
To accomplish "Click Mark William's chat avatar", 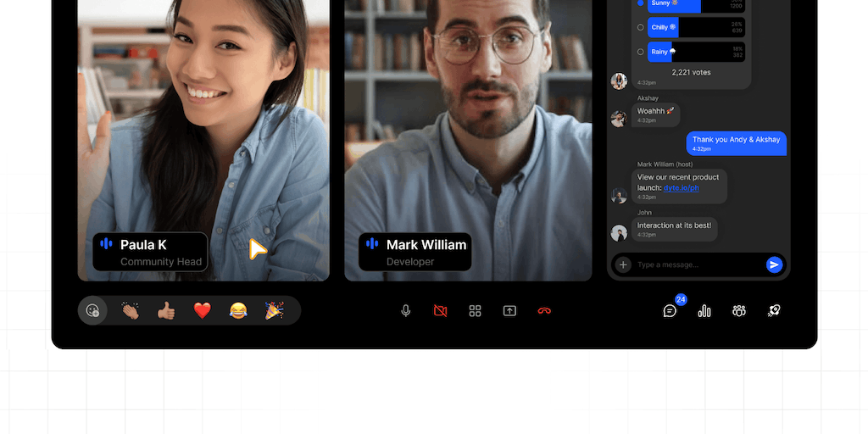I will click(x=619, y=196).
